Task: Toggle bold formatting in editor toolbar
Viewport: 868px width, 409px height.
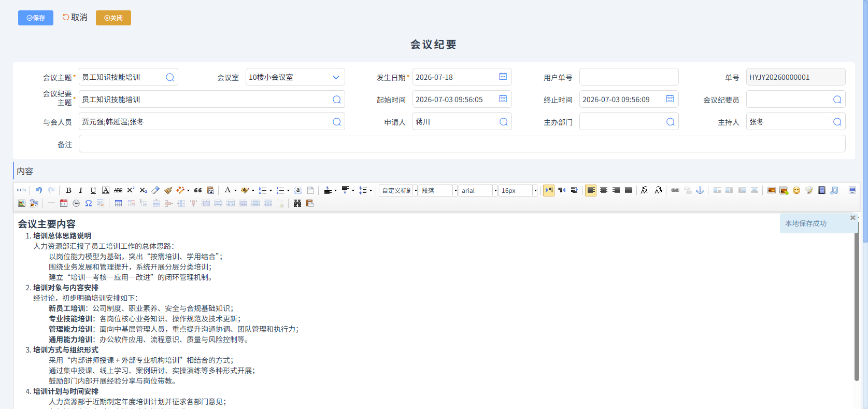Action: click(x=68, y=190)
